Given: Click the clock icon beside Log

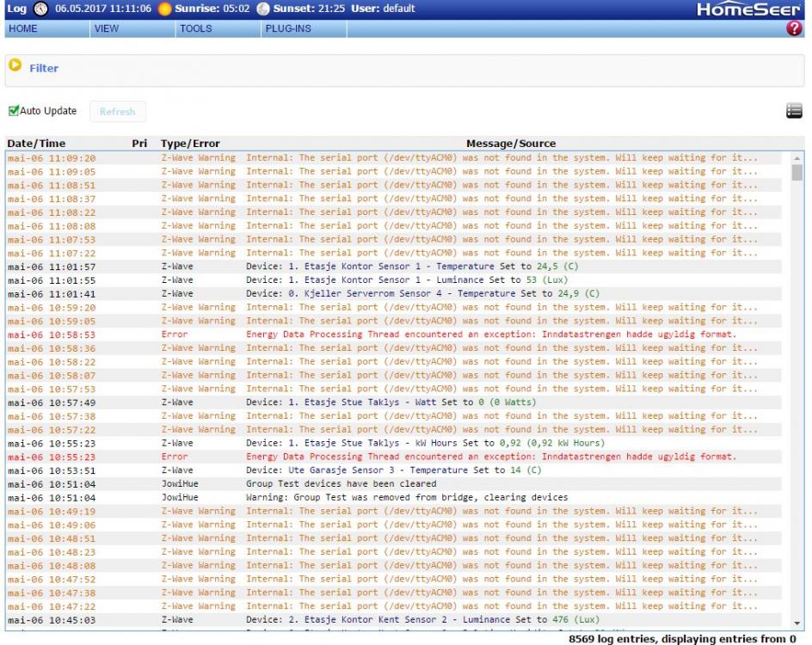Looking at the screenshot, I should click(40, 9).
